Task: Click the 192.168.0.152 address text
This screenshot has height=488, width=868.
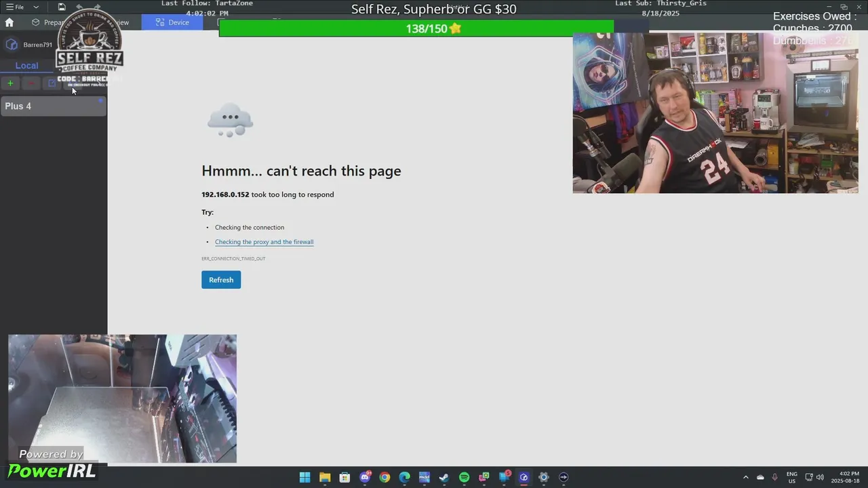Action: [x=225, y=195]
